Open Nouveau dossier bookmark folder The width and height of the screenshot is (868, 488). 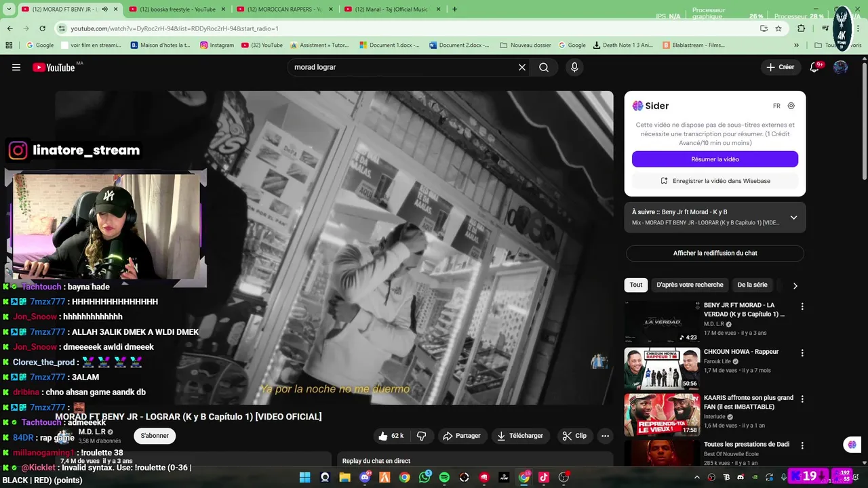point(526,45)
